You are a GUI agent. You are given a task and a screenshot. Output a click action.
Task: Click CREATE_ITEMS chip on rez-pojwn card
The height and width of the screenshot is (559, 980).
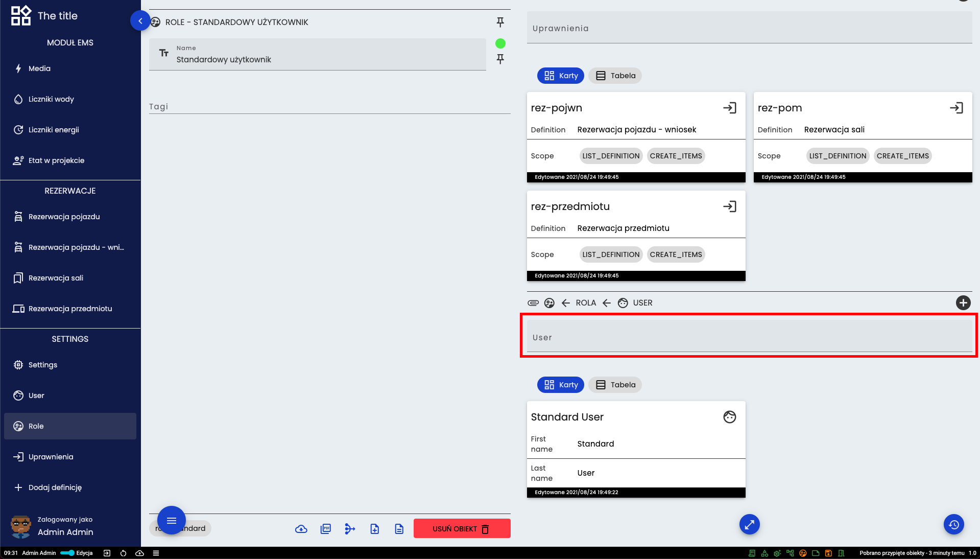(x=676, y=156)
